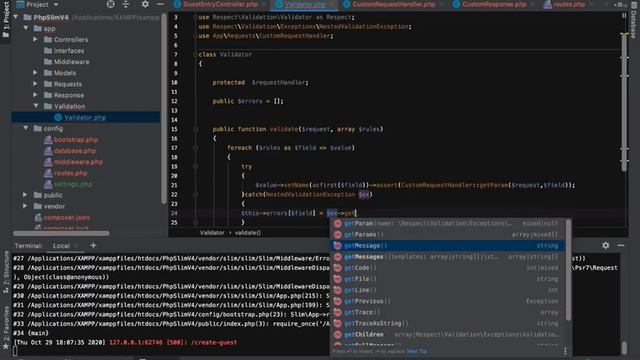This screenshot has width=640, height=360.
Task: Expand the Requests folder
Action: tap(36, 84)
